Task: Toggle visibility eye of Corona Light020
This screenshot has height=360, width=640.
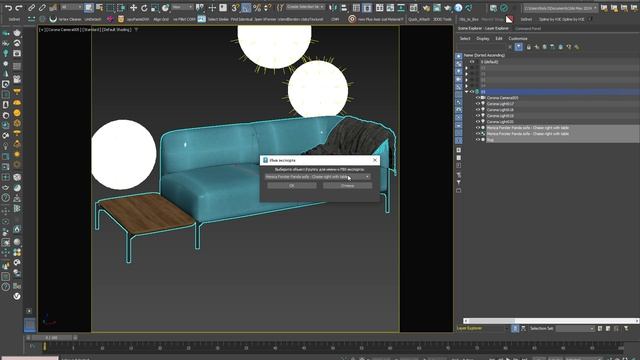Action: pyautogui.click(x=478, y=122)
